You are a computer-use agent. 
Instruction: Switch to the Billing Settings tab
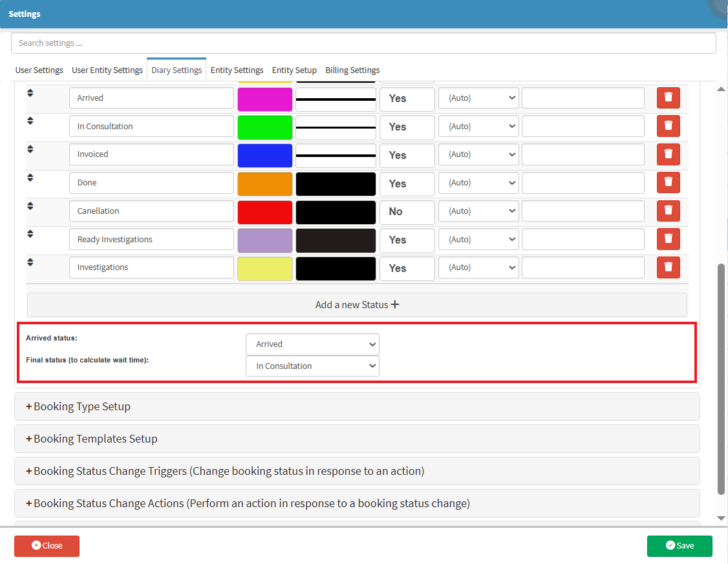click(x=352, y=70)
